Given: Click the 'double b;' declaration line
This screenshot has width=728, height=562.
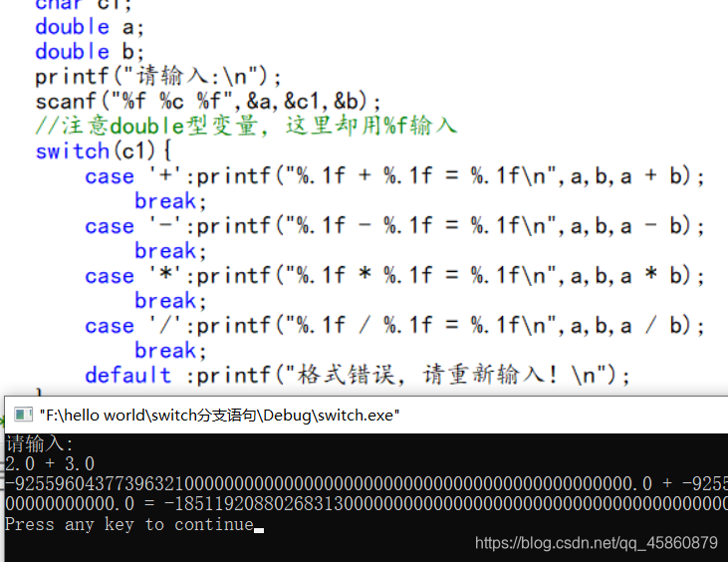Looking at the screenshot, I should pyautogui.click(x=90, y=52).
